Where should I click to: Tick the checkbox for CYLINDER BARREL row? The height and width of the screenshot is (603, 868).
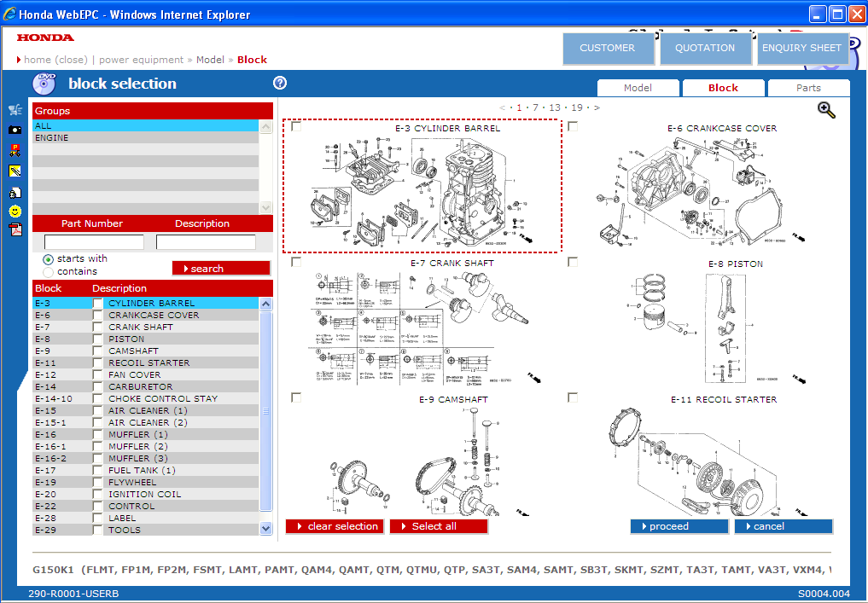(98, 303)
